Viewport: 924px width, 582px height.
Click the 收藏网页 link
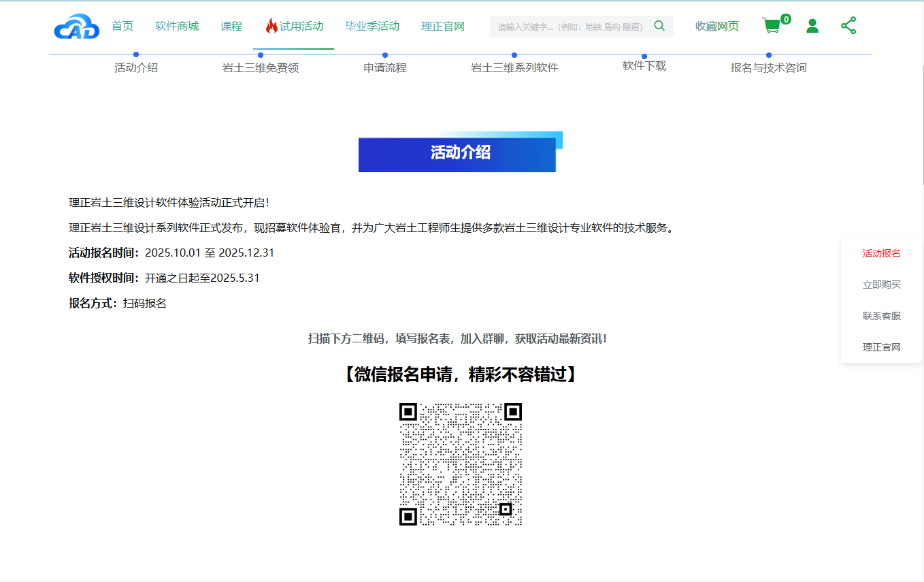point(716,27)
